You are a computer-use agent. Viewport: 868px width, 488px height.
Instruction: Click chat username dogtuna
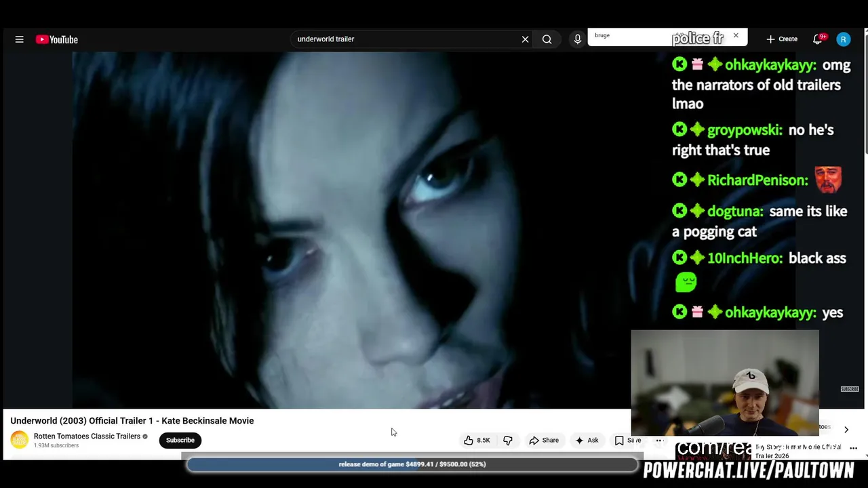[735, 211]
